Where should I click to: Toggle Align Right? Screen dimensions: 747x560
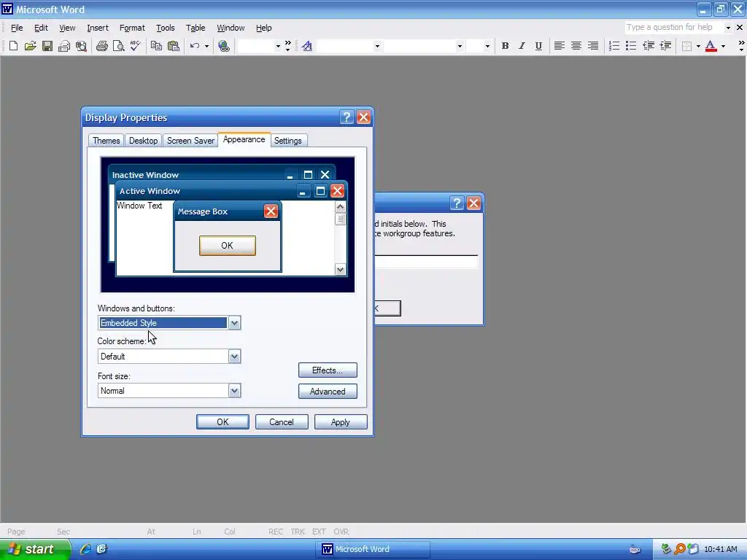592,46
